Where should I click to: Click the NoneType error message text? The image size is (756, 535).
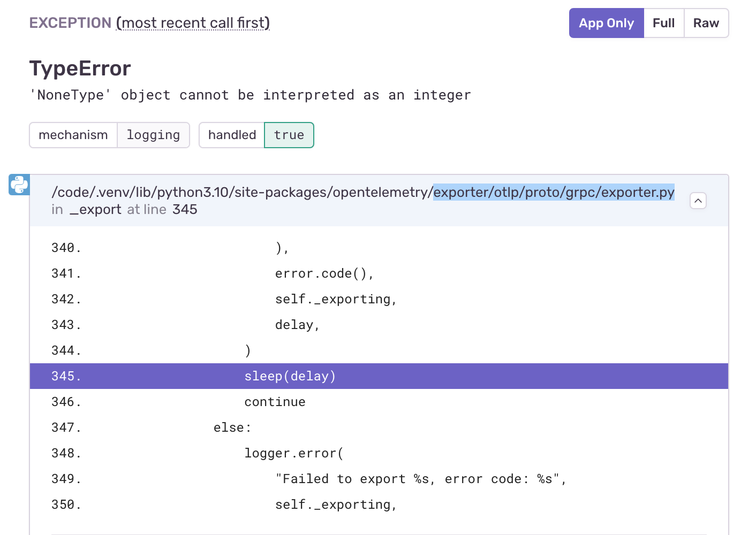250,95
